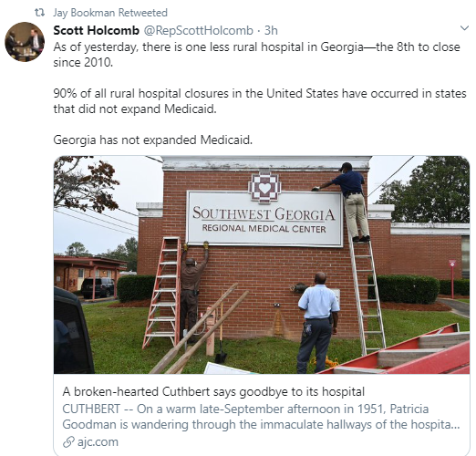Click the CUTHBERT article description preview text
This screenshot has width=476, height=456.
point(261,417)
